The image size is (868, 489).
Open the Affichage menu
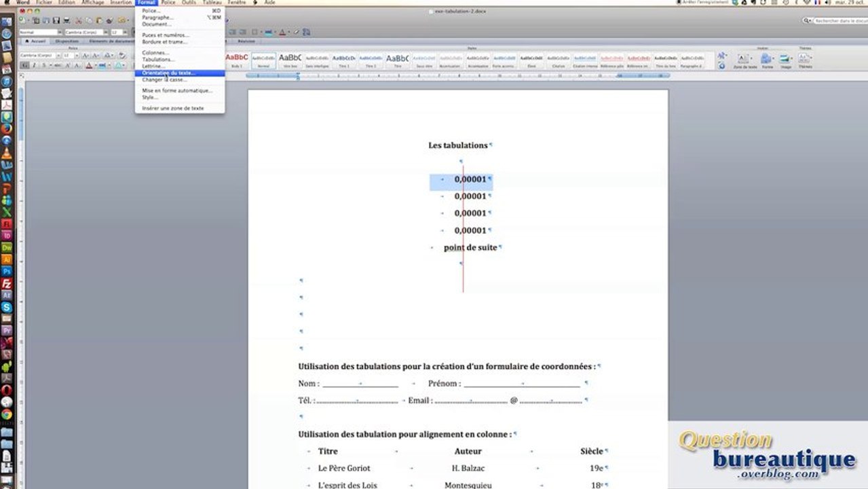pos(93,3)
